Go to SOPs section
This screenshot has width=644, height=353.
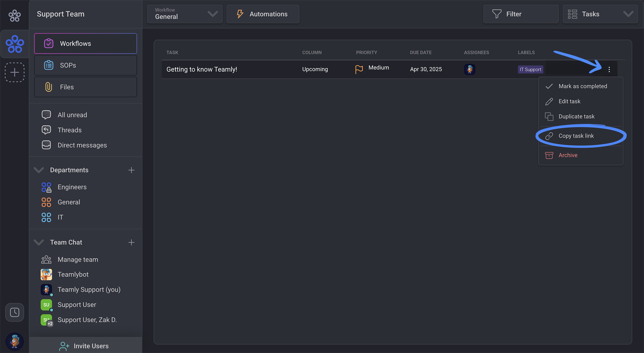pos(86,65)
